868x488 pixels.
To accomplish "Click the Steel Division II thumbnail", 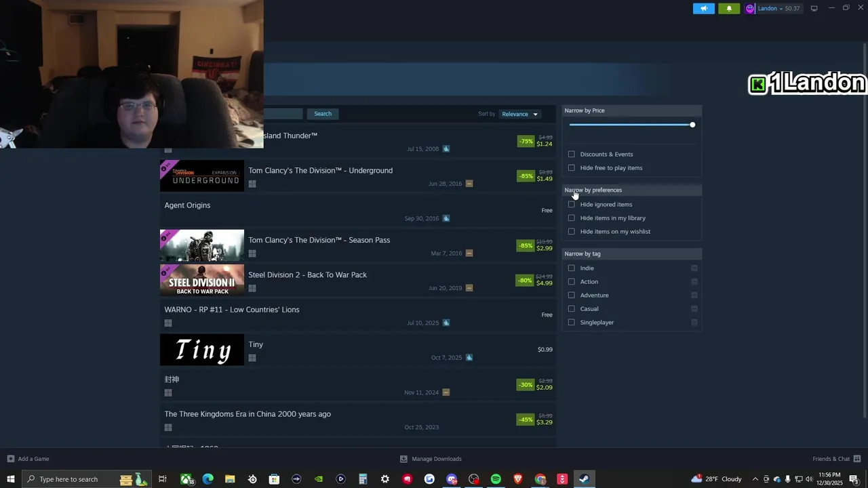I will 202,281.
